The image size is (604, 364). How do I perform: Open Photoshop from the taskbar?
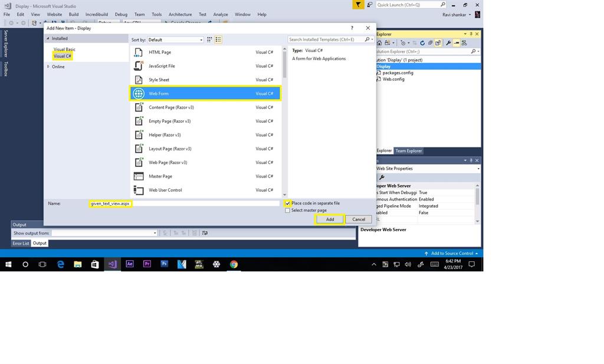(x=165, y=264)
